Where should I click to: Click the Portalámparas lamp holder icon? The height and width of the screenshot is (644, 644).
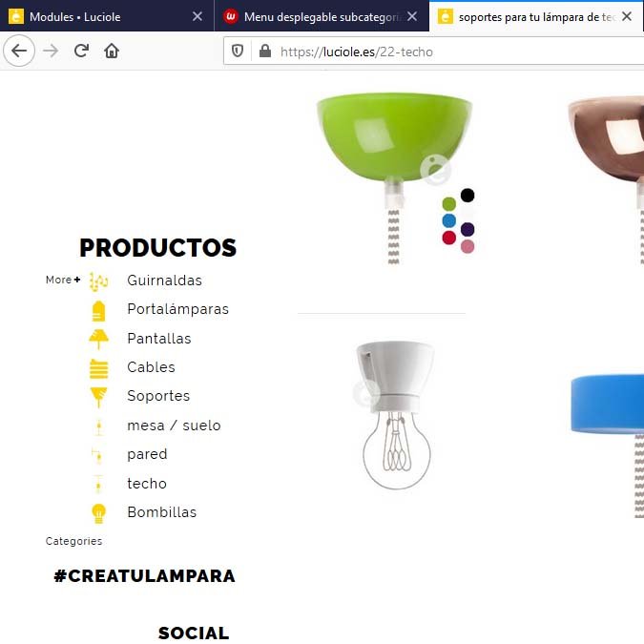coord(98,311)
